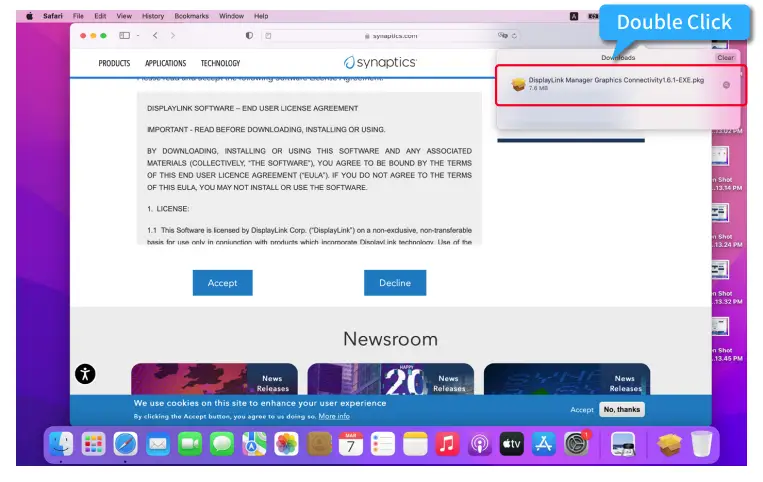Open System Preferences from the Dock
This screenshot has height=482, width=763.
pyautogui.click(x=576, y=444)
